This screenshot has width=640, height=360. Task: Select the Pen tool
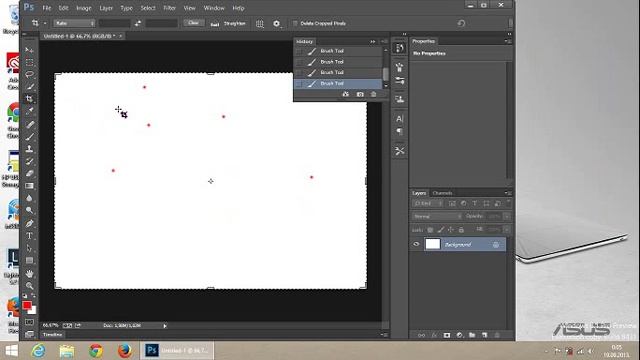(x=29, y=223)
